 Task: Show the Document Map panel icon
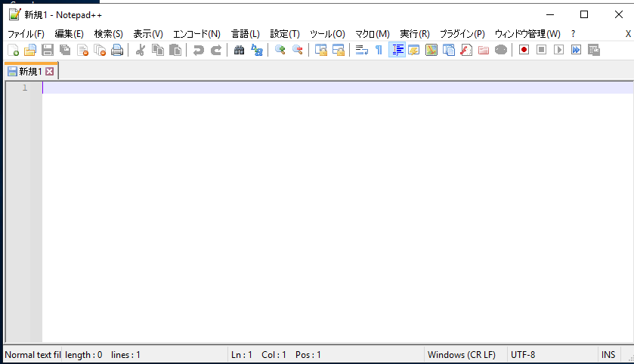coord(431,50)
